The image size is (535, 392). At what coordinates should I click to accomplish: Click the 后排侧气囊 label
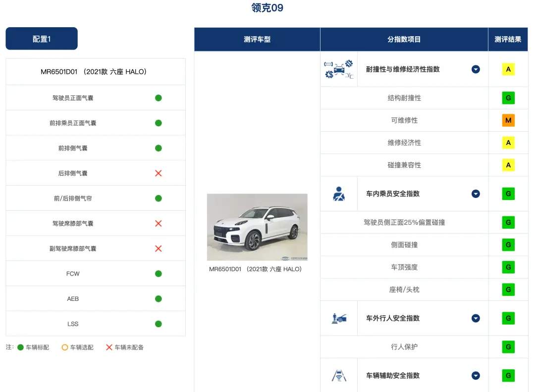click(x=73, y=173)
